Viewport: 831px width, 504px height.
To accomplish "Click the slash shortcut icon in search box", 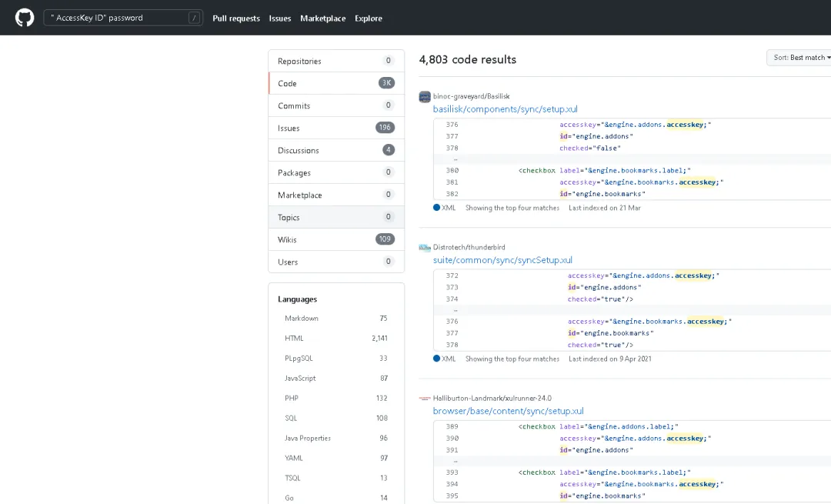I will [x=194, y=18].
